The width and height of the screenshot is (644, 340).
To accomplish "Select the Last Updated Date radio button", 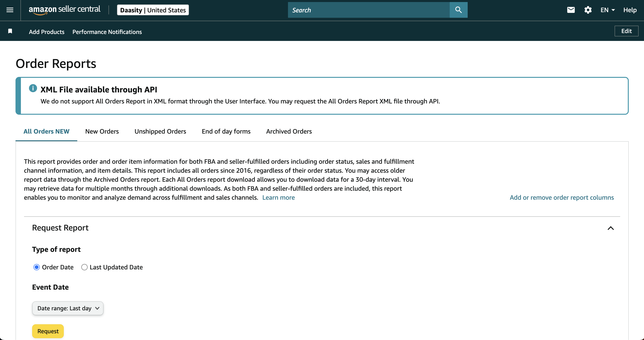I will (84, 267).
